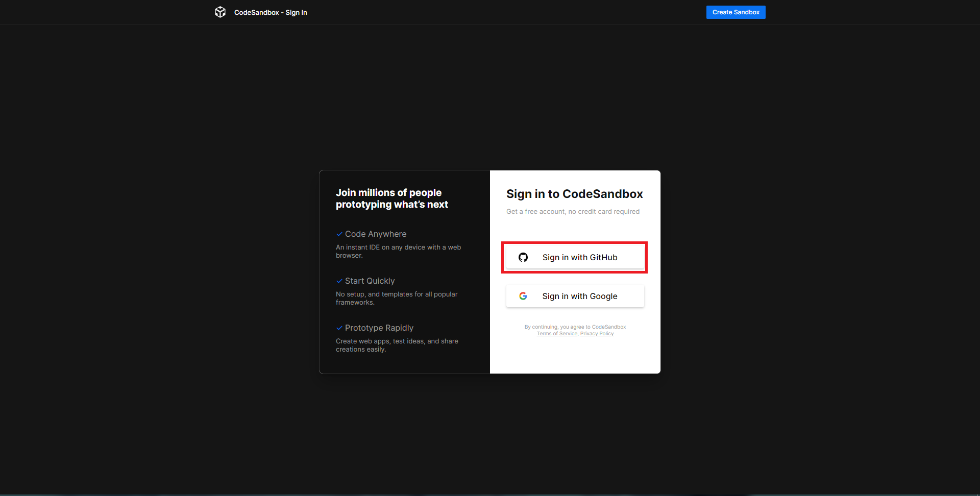Click the 'CodeSandbox - Sign In' header title

tap(271, 12)
